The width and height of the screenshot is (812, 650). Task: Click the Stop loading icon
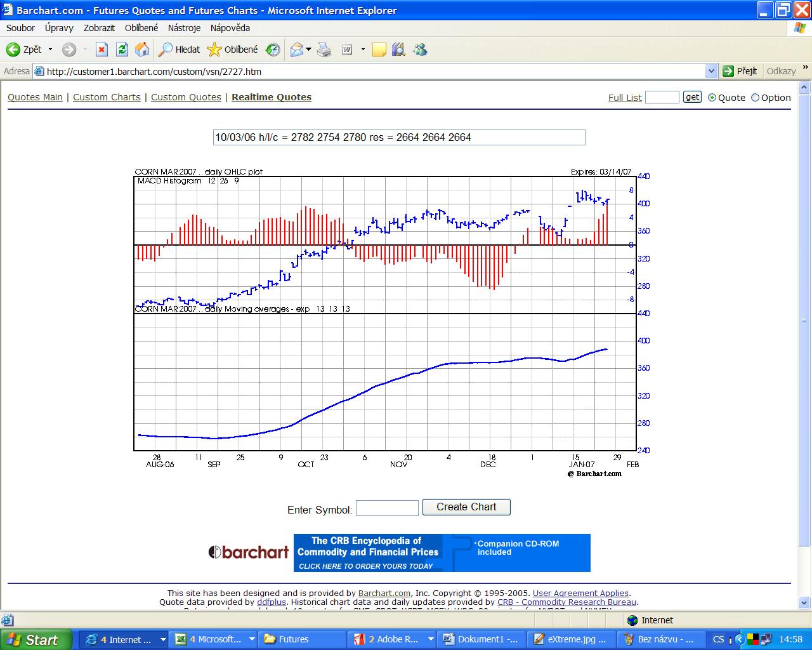pos(101,50)
